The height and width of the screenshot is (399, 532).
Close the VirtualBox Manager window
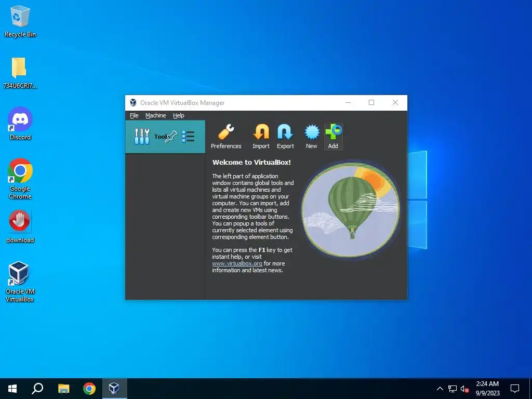coord(395,102)
